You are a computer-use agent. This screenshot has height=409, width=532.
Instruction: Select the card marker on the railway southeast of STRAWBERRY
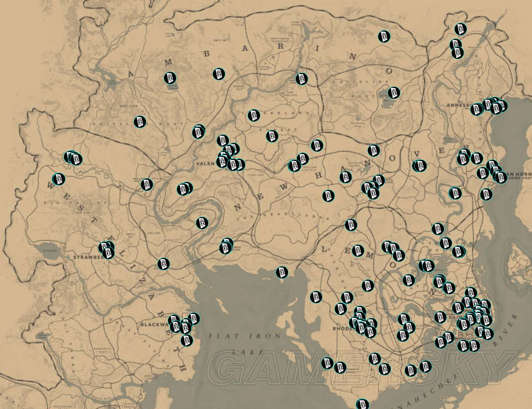(163, 264)
